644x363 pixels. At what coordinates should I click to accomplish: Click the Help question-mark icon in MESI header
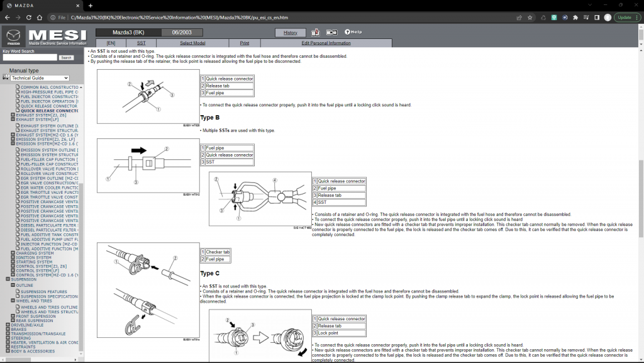[x=347, y=31]
